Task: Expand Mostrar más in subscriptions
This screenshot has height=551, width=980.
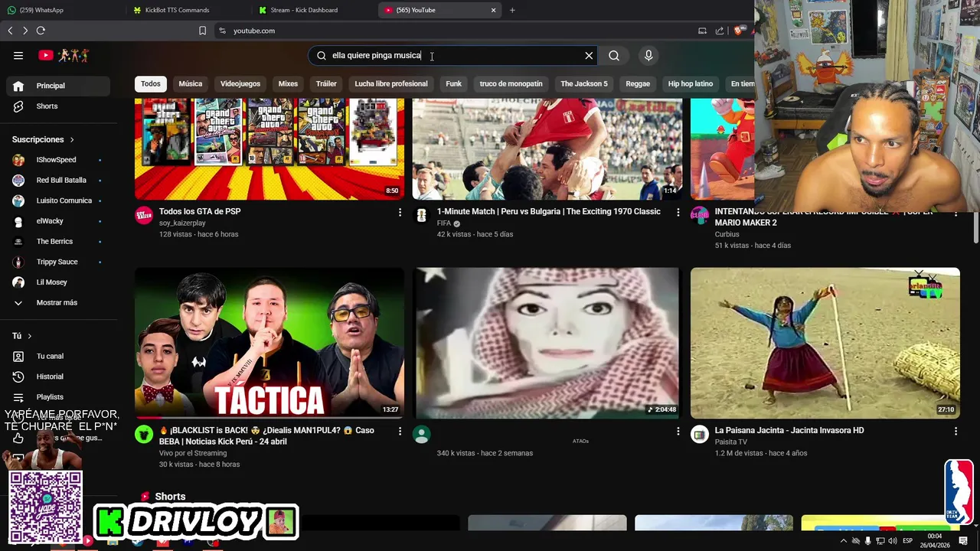Action: [58, 302]
